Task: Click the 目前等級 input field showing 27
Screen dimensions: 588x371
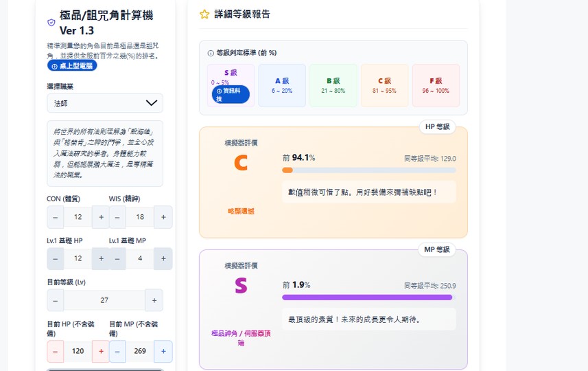Action: (105, 300)
